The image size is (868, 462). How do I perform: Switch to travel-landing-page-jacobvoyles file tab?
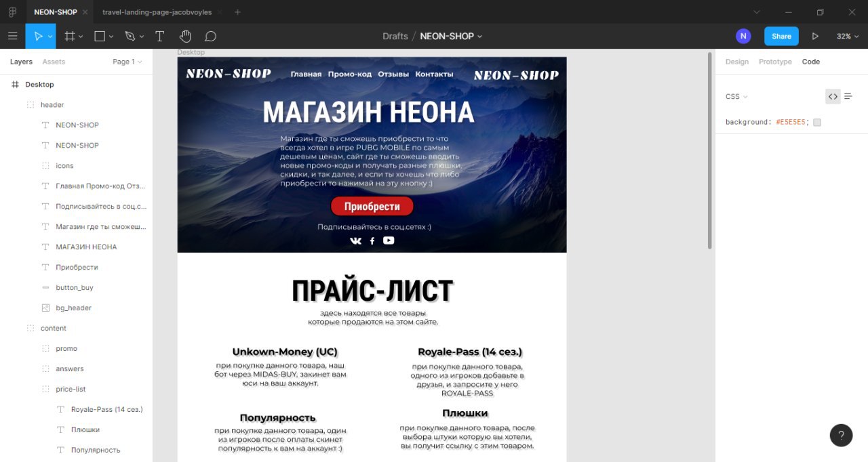pos(157,12)
